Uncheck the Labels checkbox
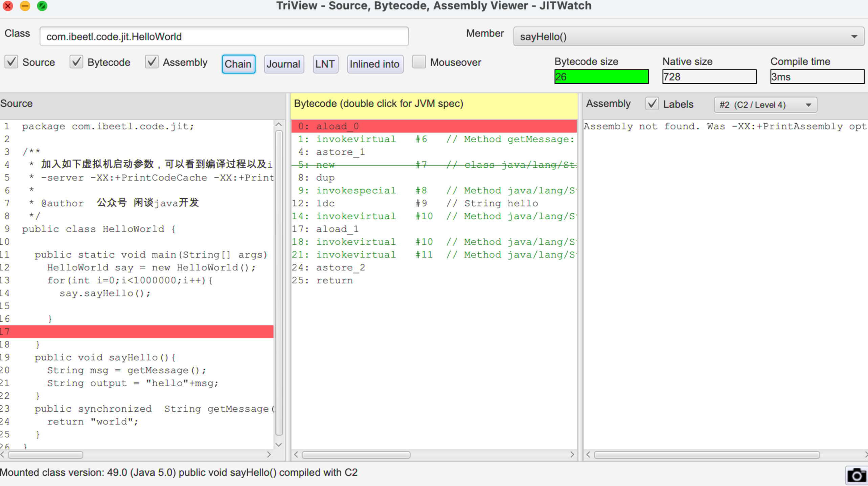The width and height of the screenshot is (868, 486). click(652, 104)
